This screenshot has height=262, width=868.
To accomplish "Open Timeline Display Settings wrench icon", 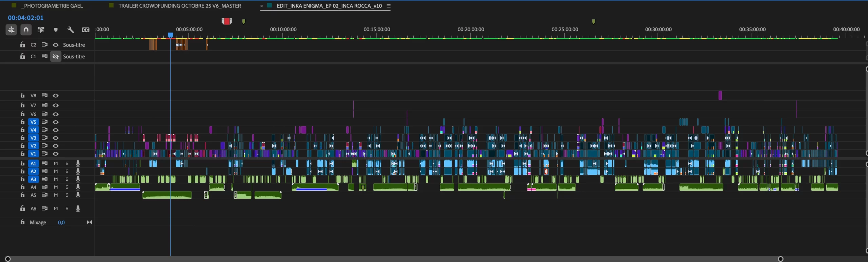I will [71, 30].
